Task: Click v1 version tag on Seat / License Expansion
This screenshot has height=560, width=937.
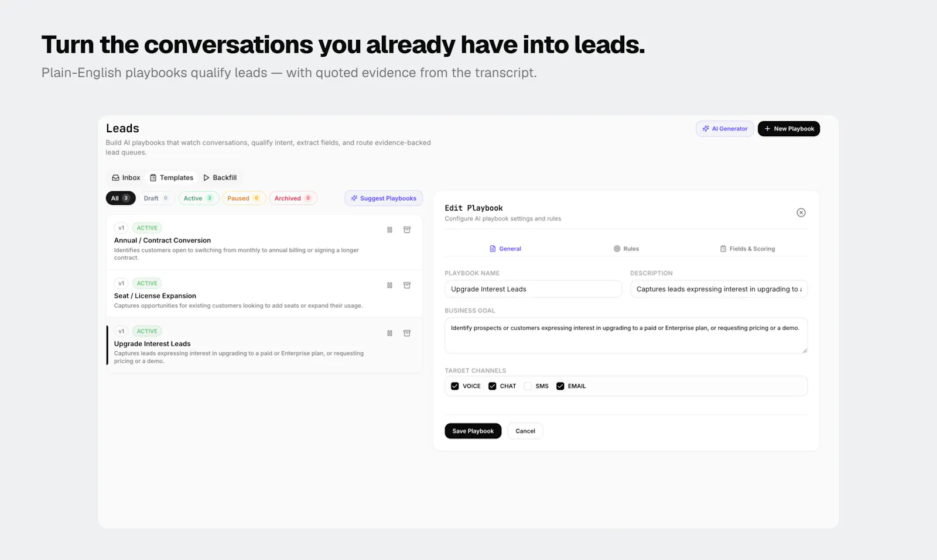Action: point(121,283)
